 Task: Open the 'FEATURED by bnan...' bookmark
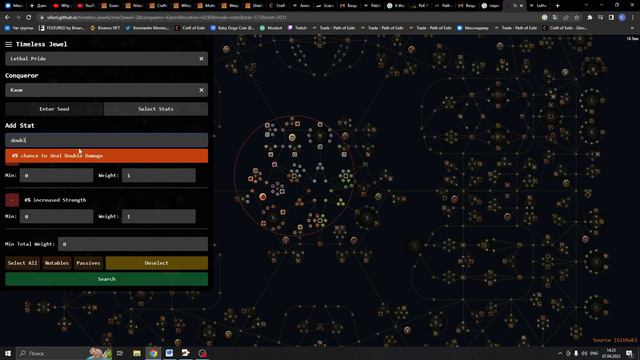pyautogui.click(x=62, y=28)
